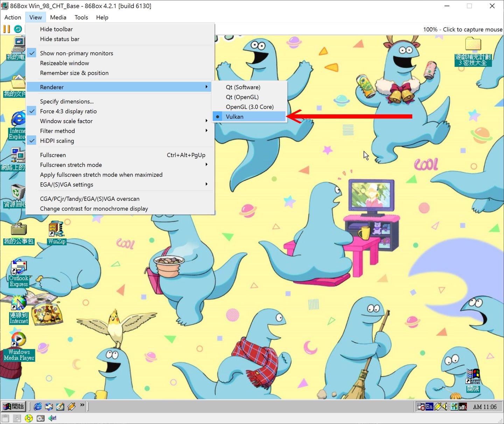Select the Vulkan renderer
504x424 pixels.
click(249, 116)
